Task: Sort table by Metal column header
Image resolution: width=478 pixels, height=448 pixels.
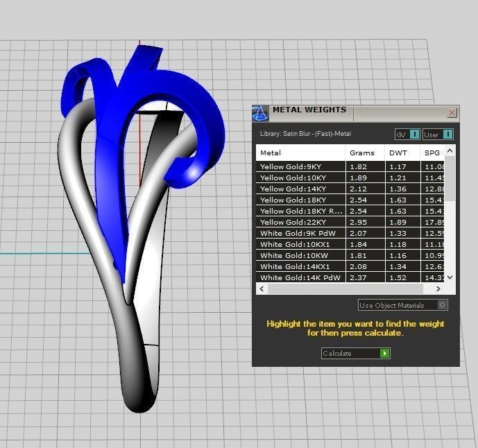Action: tap(300, 153)
